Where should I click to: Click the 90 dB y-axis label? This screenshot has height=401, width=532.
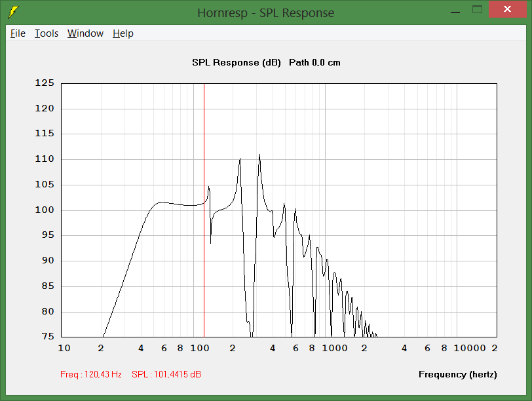pos(48,260)
